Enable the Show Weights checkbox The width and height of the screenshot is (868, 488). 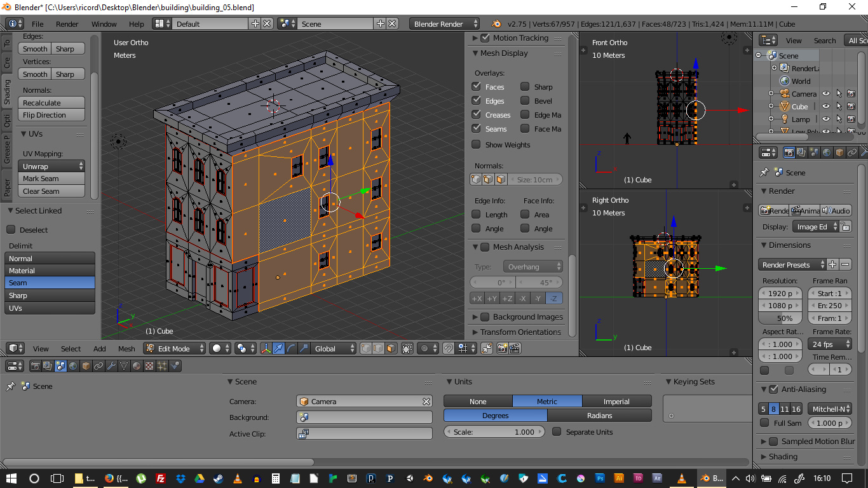pos(476,144)
